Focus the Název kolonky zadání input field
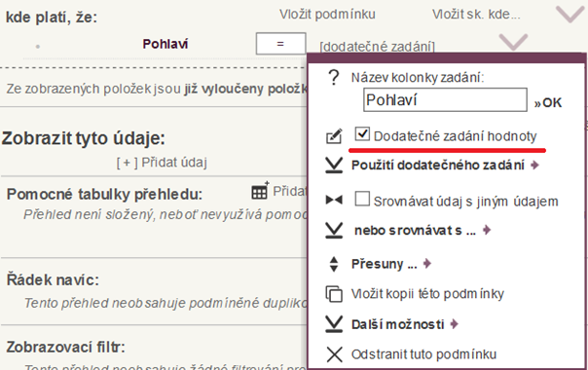The image size is (588, 370). tap(445, 100)
